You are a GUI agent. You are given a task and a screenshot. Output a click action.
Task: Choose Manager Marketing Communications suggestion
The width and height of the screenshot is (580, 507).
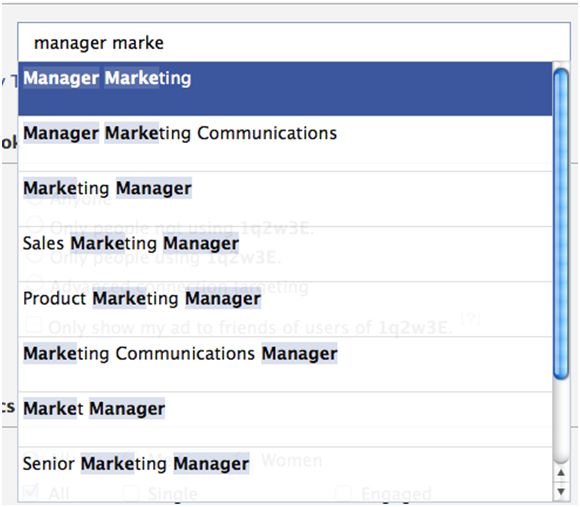[285, 143]
